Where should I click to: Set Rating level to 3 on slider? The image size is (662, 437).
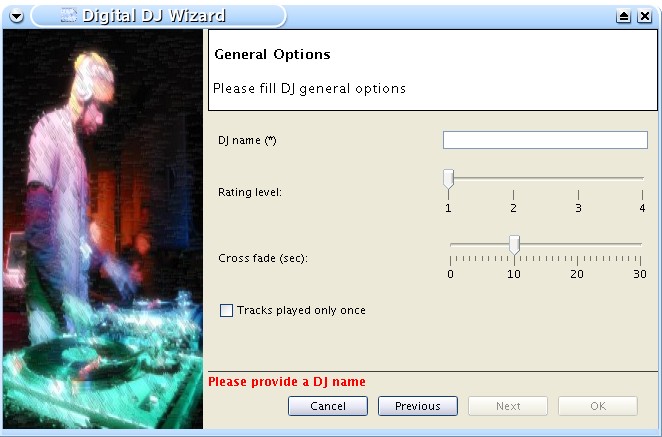tap(578, 179)
